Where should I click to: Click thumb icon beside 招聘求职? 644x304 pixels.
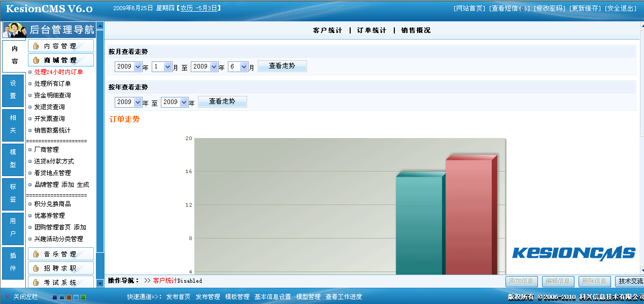click(x=36, y=268)
